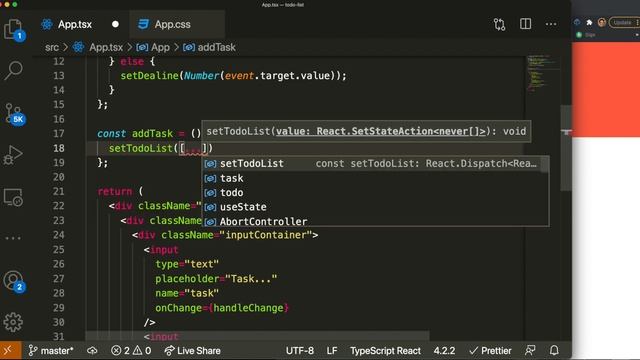The height and width of the screenshot is (360, 640).
Task: Click handleChange on line 29
Action: [x=248, y=308]
